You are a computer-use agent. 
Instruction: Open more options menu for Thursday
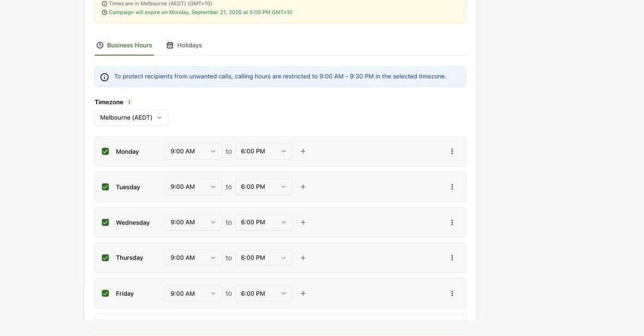452,257
